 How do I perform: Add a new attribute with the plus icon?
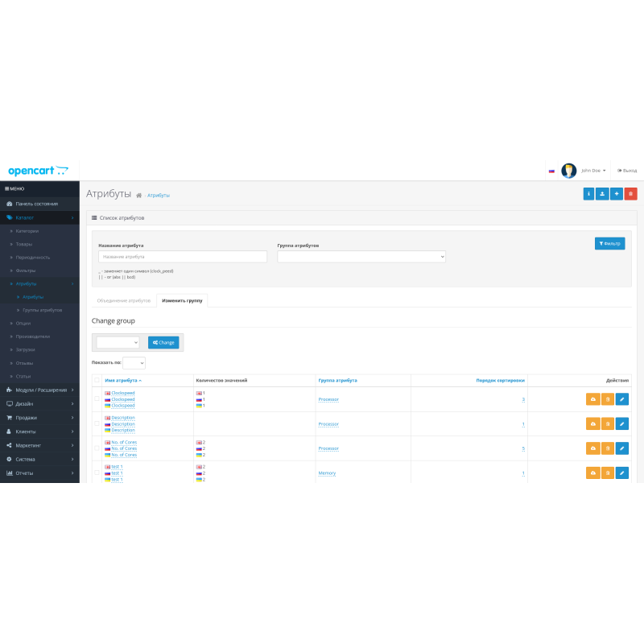(x=616, y=193)
